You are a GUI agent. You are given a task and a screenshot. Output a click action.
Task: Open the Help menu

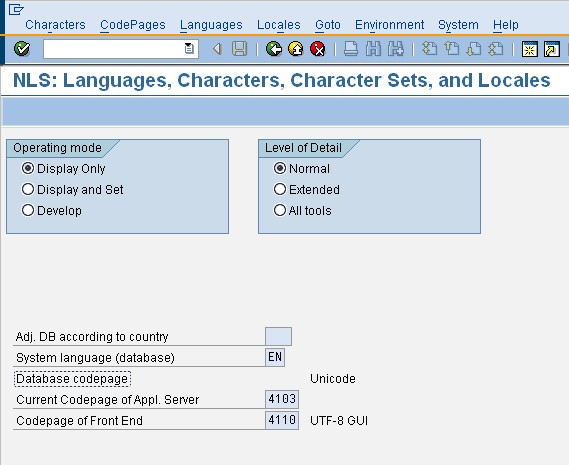(505, 25)
